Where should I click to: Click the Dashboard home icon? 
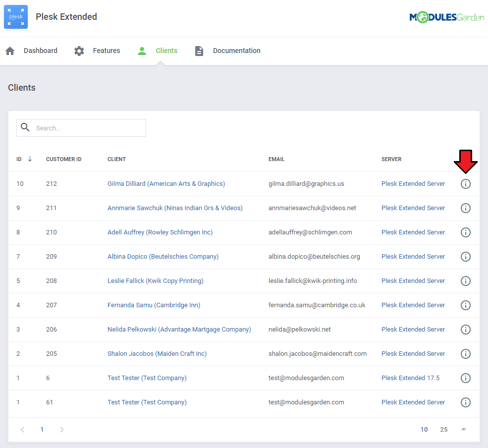point(10,51)
